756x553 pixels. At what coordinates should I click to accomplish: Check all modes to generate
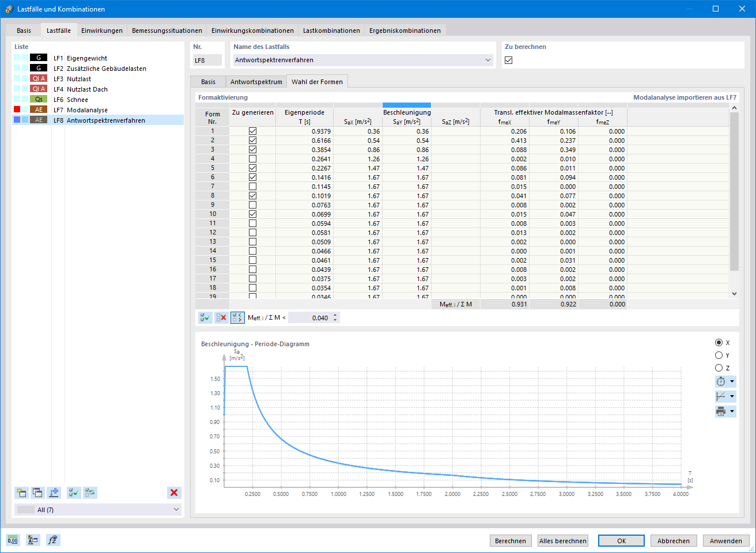point(205,317)
